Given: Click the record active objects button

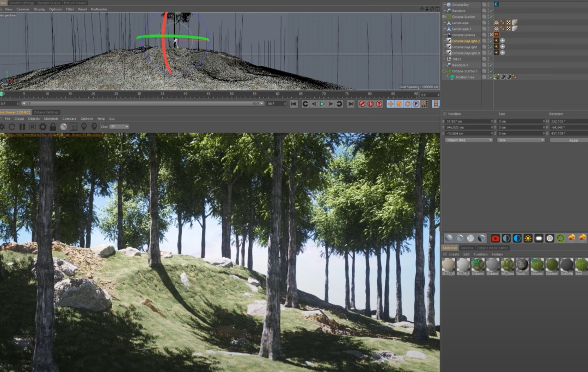Looking at the screenshot, I should [x=362, y=104].
